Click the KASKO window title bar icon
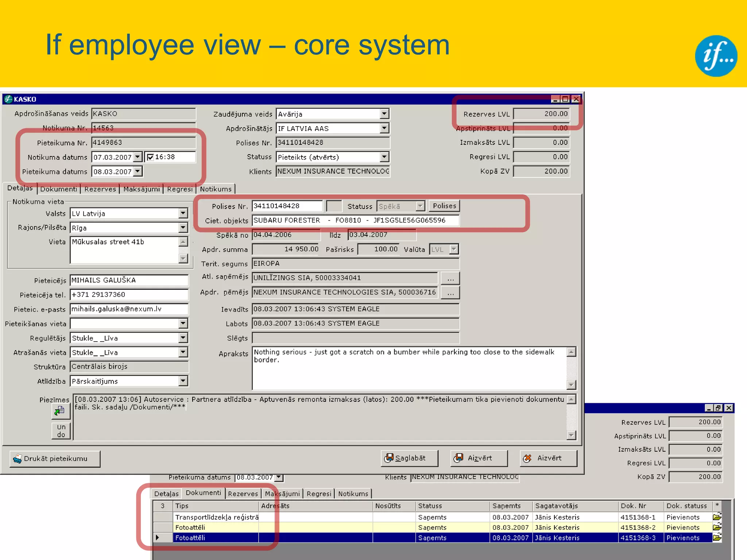 coord(8,99)
